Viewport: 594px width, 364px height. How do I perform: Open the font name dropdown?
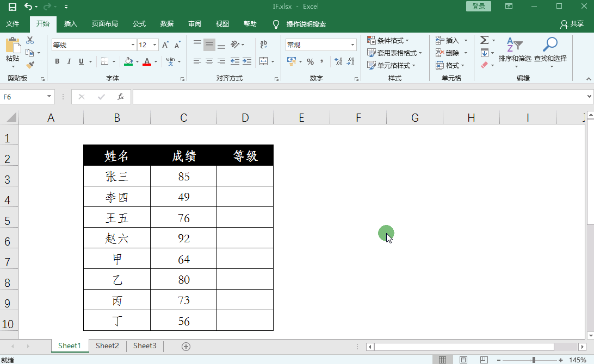[x=133, y=45]
